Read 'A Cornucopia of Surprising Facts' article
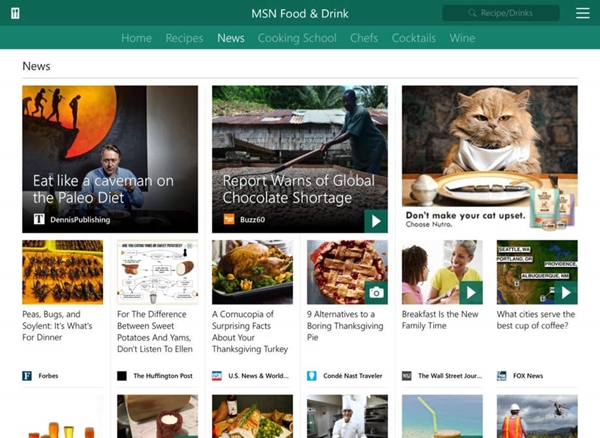This screenshot has height=438, width=600. [x=250, y=331]
